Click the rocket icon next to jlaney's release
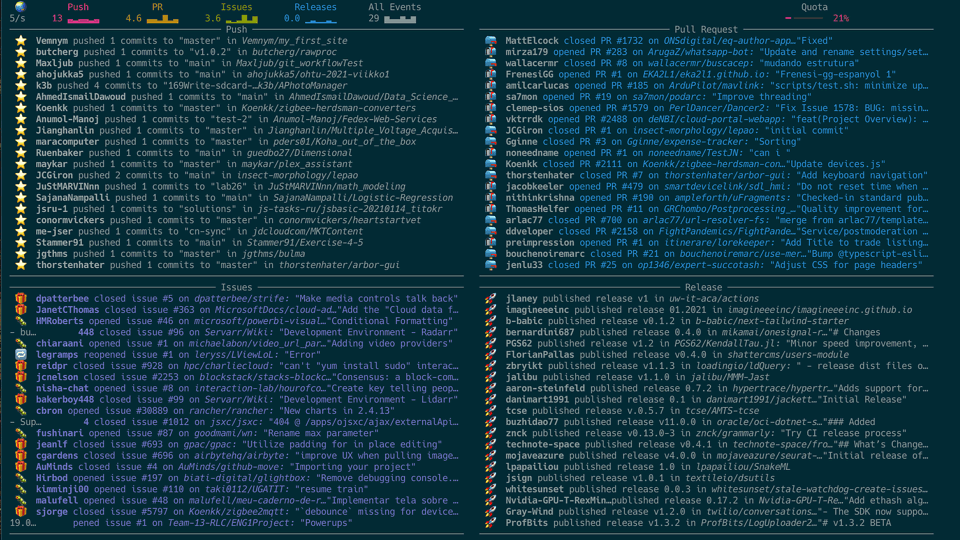The width and height of the screenshot is (960, 540). [491, 299]
